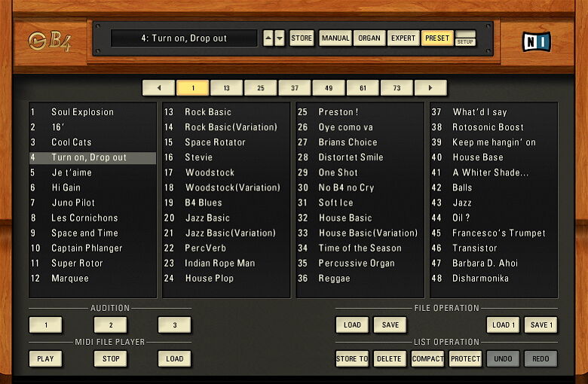Click LOAD under File Operation

(x=352, y=325)
